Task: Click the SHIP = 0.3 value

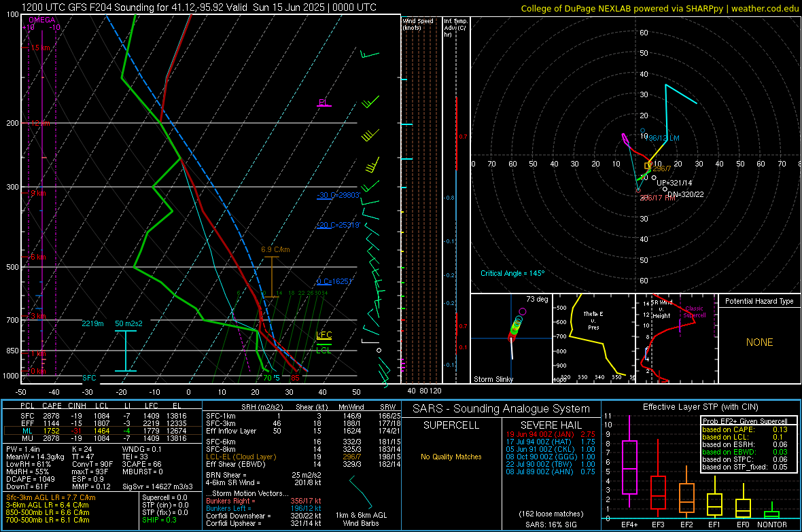Action: coord(159,520)
